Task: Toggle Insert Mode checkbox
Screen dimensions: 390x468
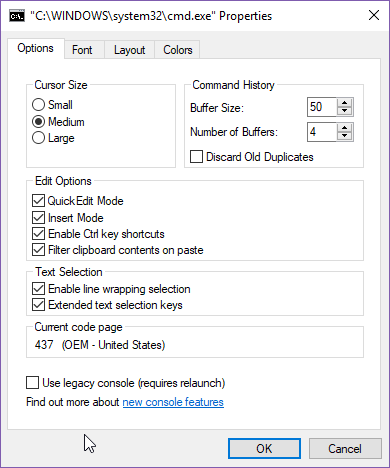Action: [38, 218]
